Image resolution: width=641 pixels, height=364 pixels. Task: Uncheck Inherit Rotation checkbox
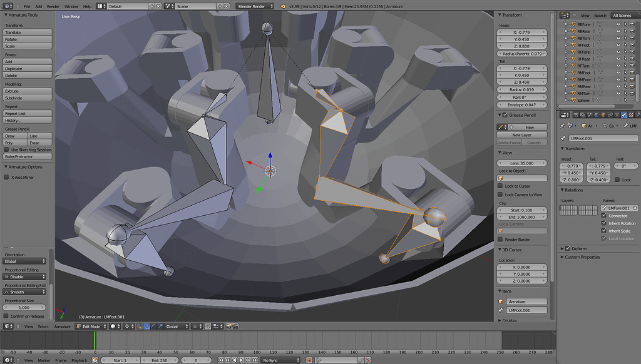click(604, 223)
